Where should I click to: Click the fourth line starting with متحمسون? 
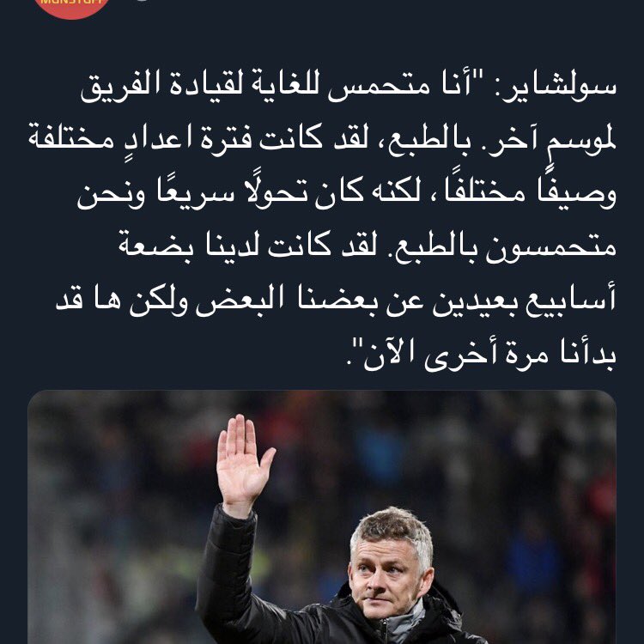[x=368, y=247]
